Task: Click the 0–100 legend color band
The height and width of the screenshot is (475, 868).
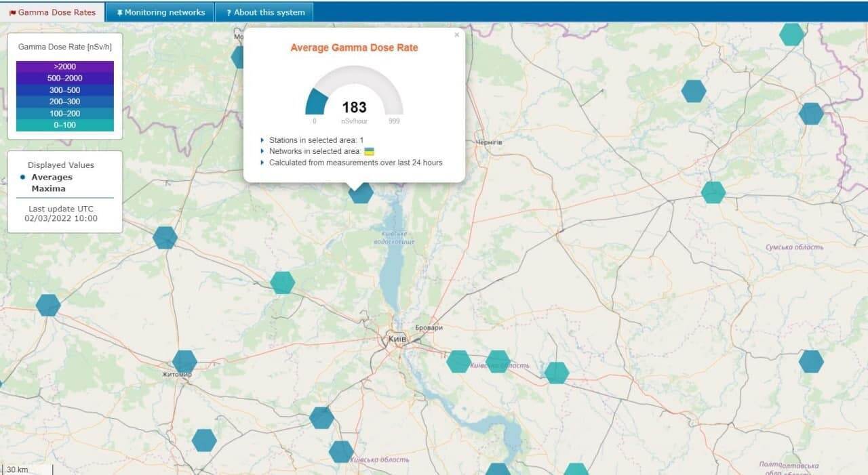Action: tap(65, 125)
